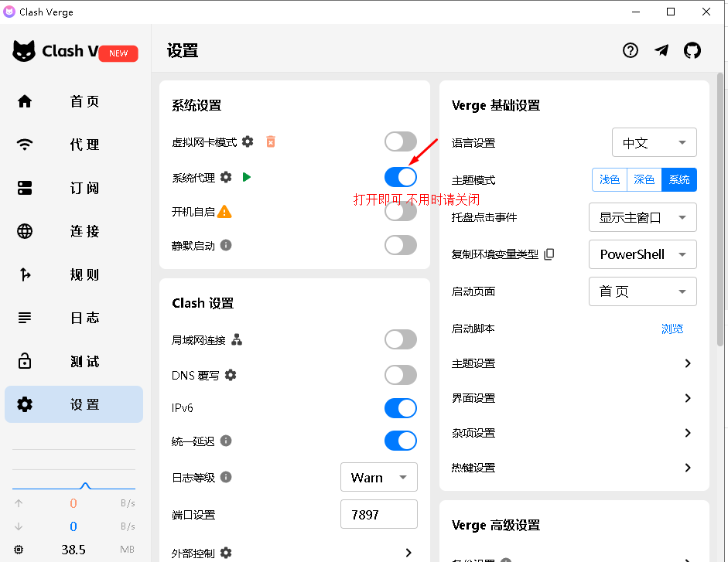Viewport: 728px width, 562px height.
Task: Open external controller gear settings
Action: (226, 553)
